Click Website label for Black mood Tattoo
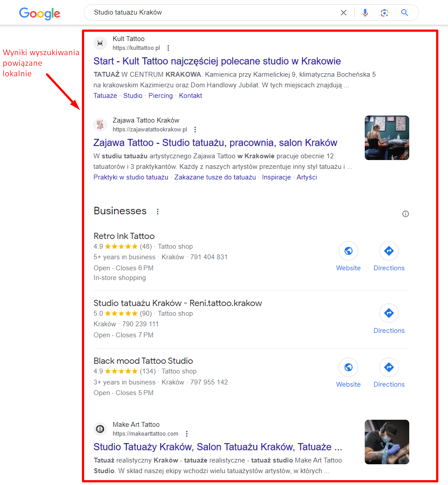448x485 pixels. tap(348, 384)
